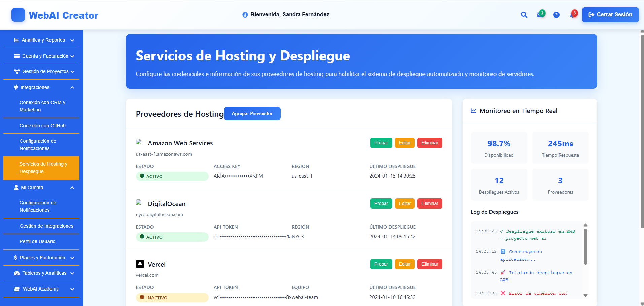Click nyc3.digitalocean.com host text

coord(160,214)
